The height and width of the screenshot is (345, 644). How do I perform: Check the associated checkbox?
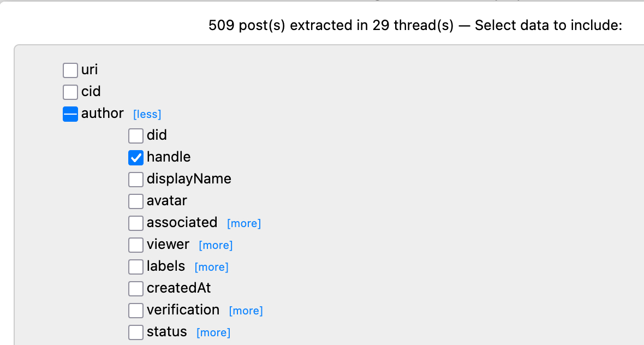136,223
